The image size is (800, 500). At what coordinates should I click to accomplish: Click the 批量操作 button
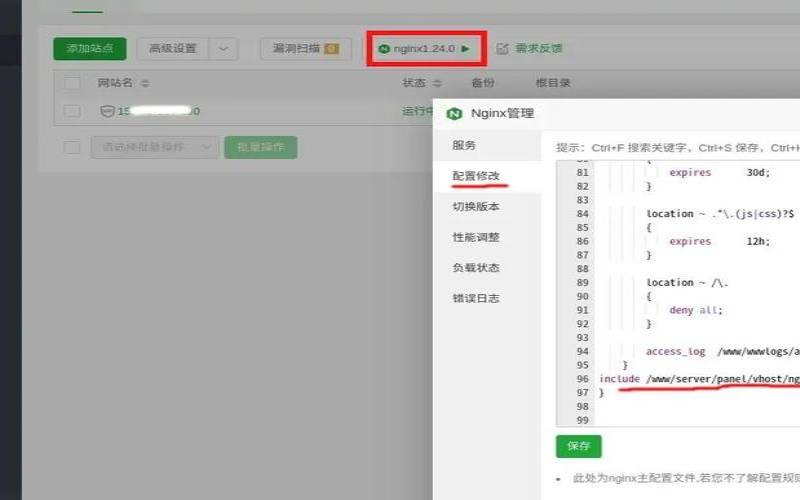[261, 147]
